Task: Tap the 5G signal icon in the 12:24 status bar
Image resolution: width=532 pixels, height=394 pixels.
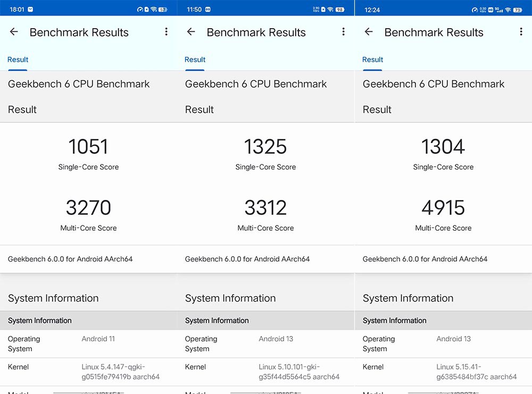Action: (499, 10)
